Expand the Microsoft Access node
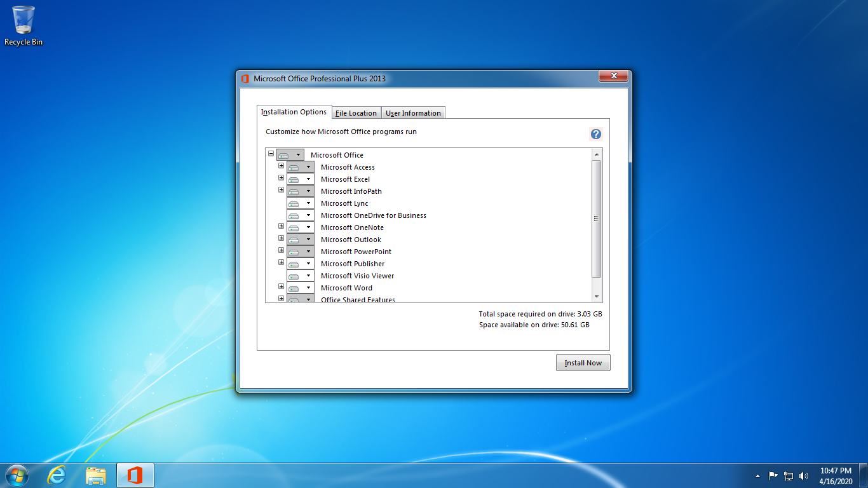The width and height of the screenshot is (868, 488). click(x=281, y=166)
